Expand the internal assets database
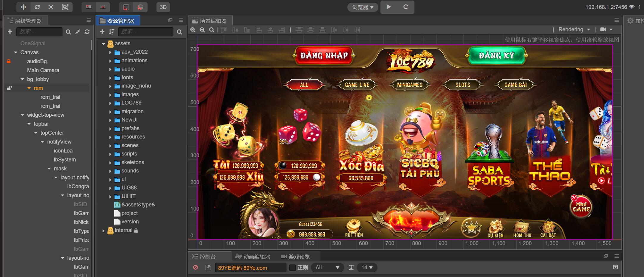This screenshot has height=277, width=644. click(104, 231)
